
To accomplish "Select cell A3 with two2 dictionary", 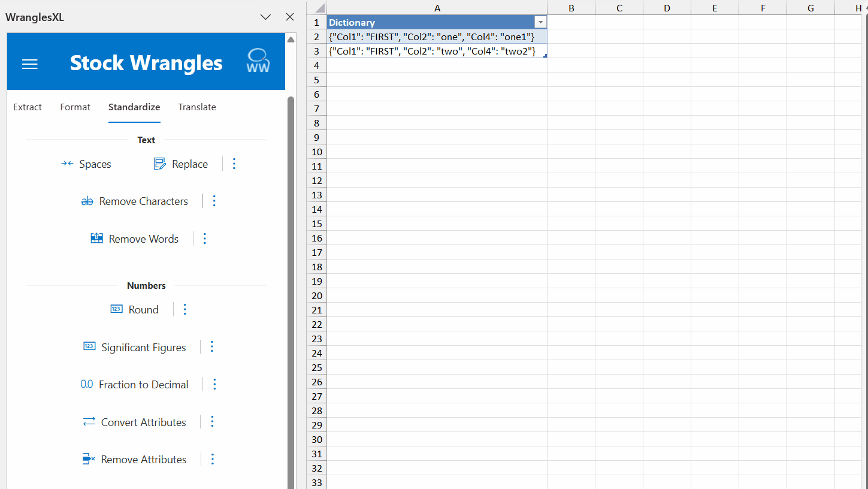I will tap(436, 51).
